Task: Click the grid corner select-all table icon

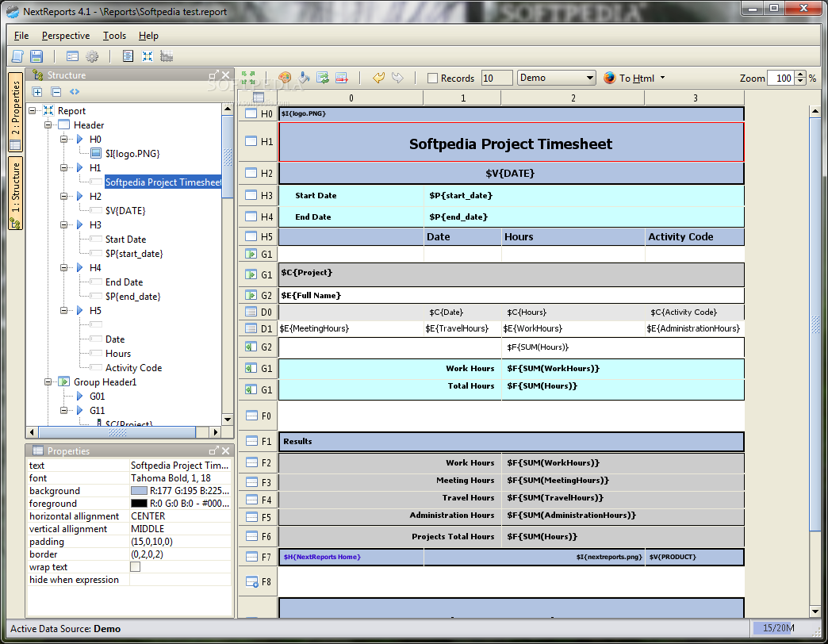Action: 259,97
